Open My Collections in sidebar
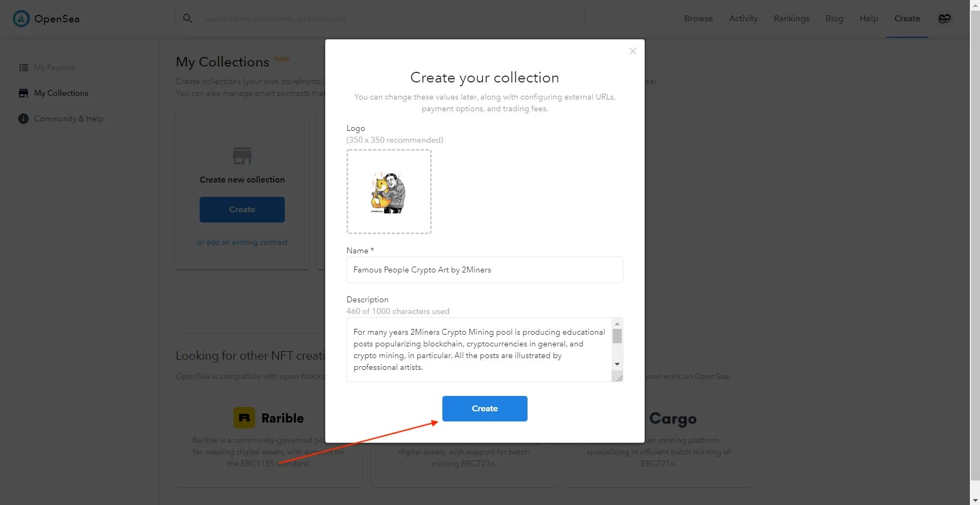This screenshot has height=505, width=980. [x=61, y=93]
